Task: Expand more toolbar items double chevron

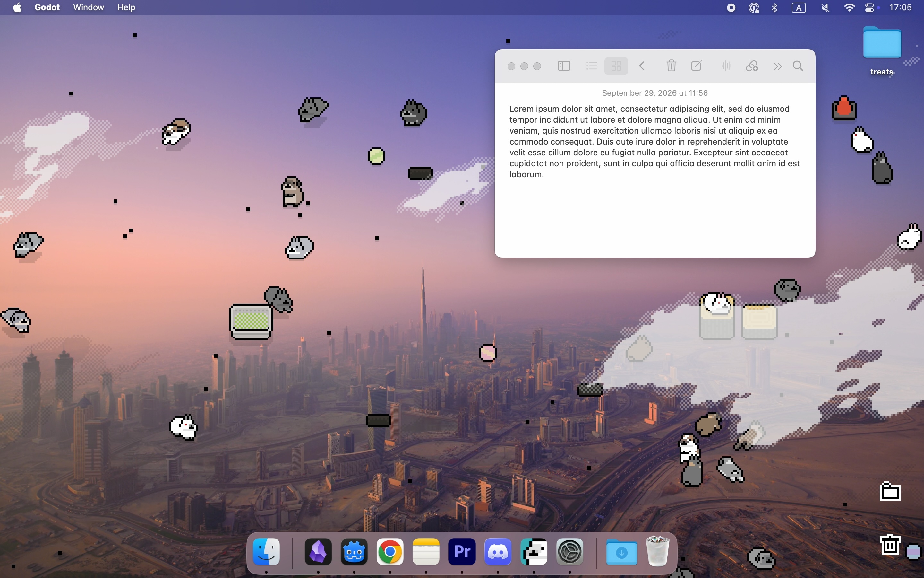Action: (x=778, y=66)
